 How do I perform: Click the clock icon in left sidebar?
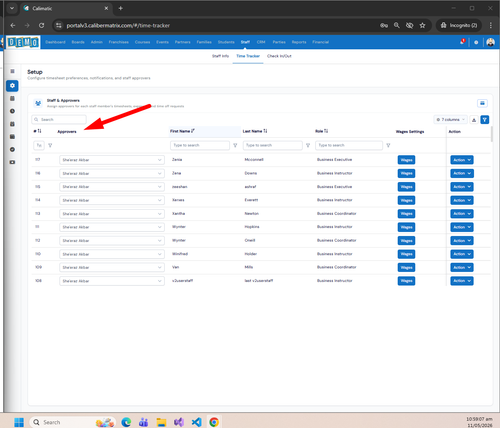tap(12, 111)
